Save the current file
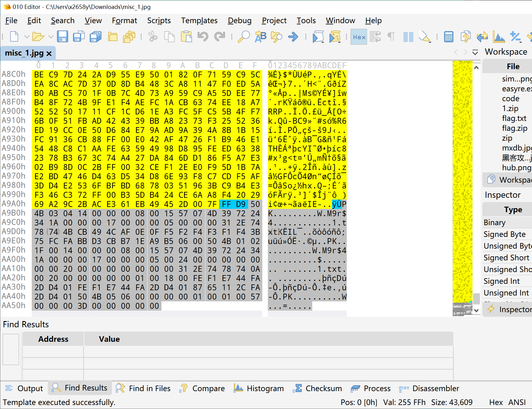This screenshot has height=409, width=532. click(x=63, y=37)
